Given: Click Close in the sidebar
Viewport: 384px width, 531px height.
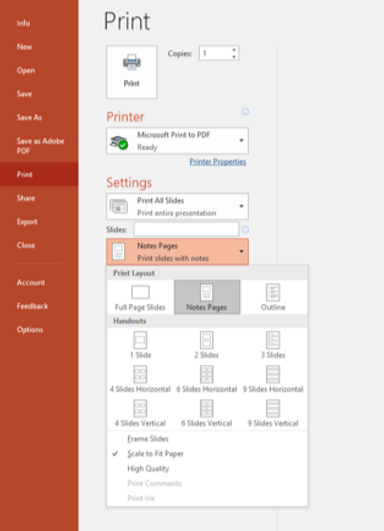Looking at the screenshot, I should tap(39, 245).
